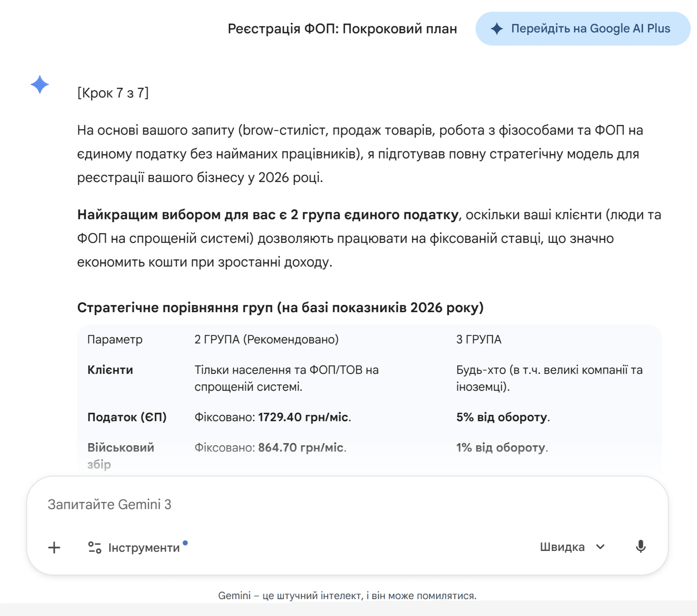Click the sparkle icon inside the Google AI Plus button
The image size is (697, 616).
(496, 29)
